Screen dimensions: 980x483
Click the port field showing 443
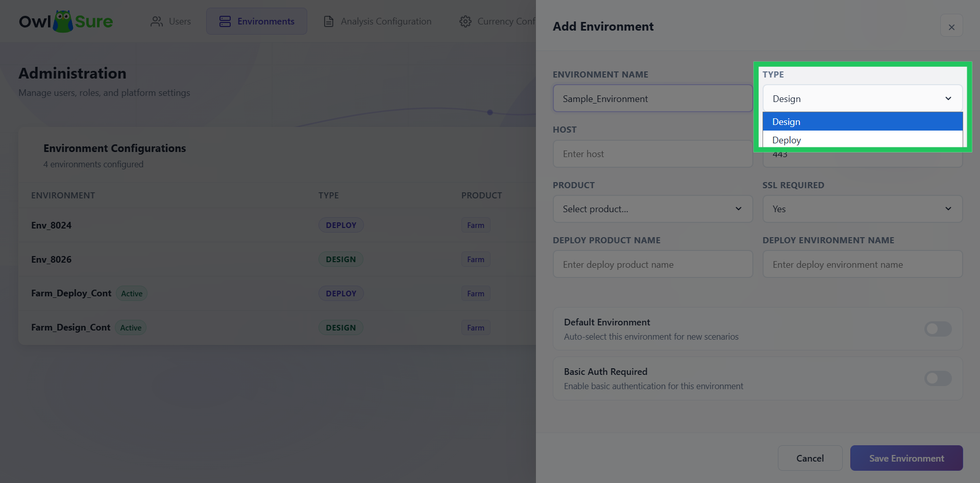pyautogui.click(x=863, y=157)
